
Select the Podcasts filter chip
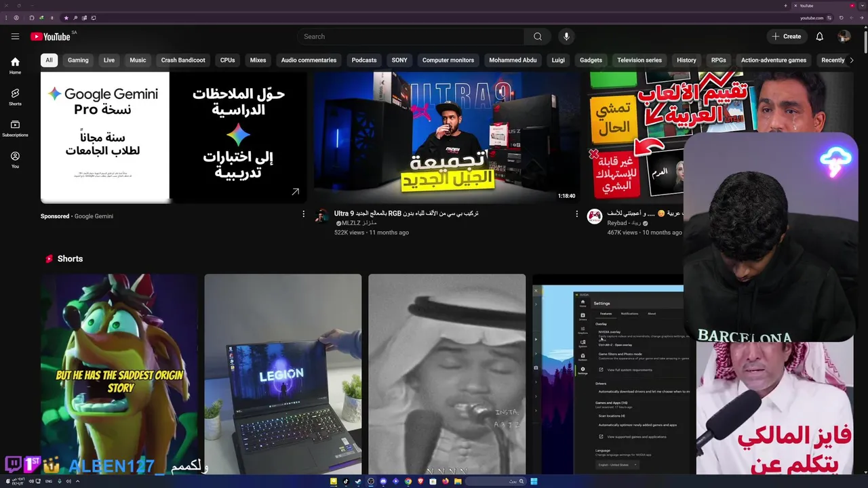point(364,60)
